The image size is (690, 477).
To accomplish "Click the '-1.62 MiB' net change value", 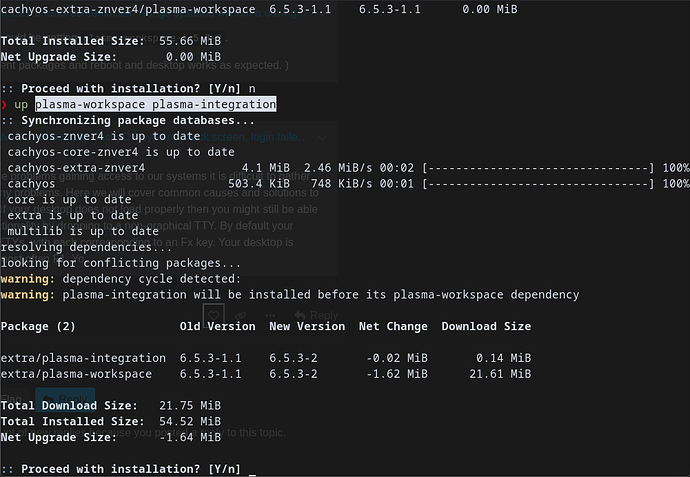I will pyautogui.click(x=397, y=374).
